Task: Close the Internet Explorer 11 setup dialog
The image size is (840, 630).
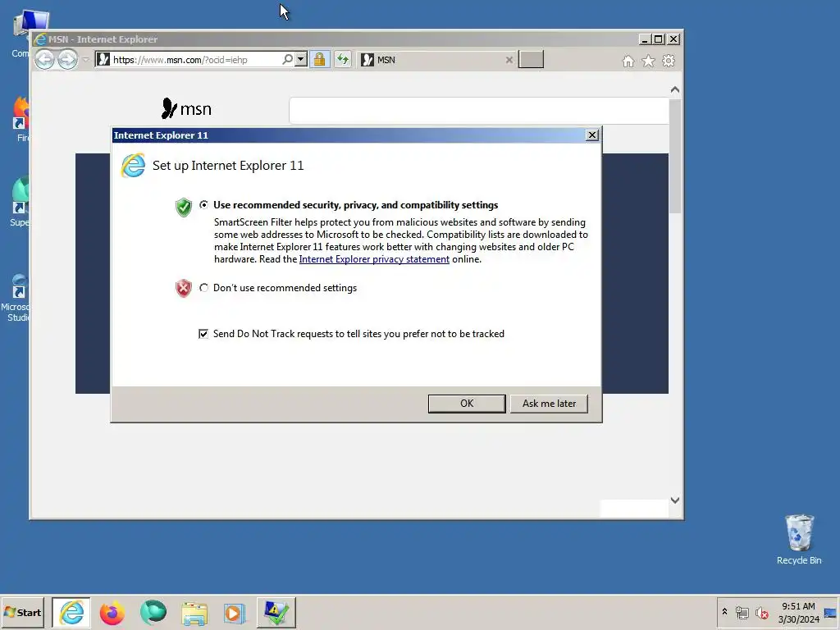Action: pyautogui.click(x=592, y=135)
